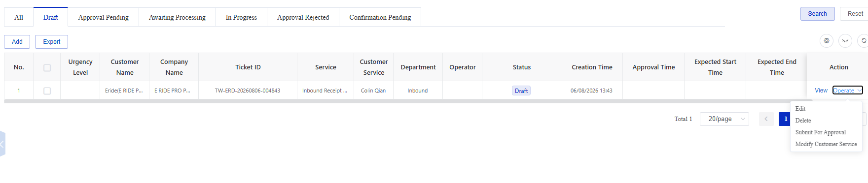The image size is (868, 183).
Task: Click the Operator column header
Action: pos(463,67)
